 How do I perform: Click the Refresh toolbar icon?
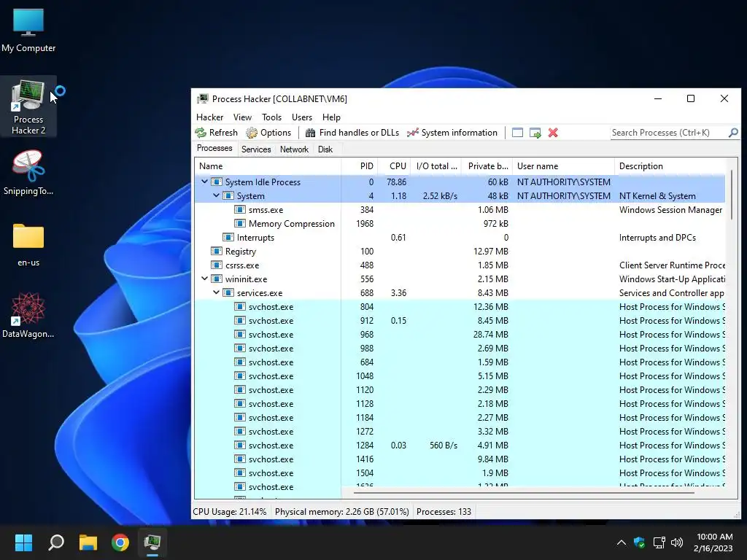(x=201, y=133)
